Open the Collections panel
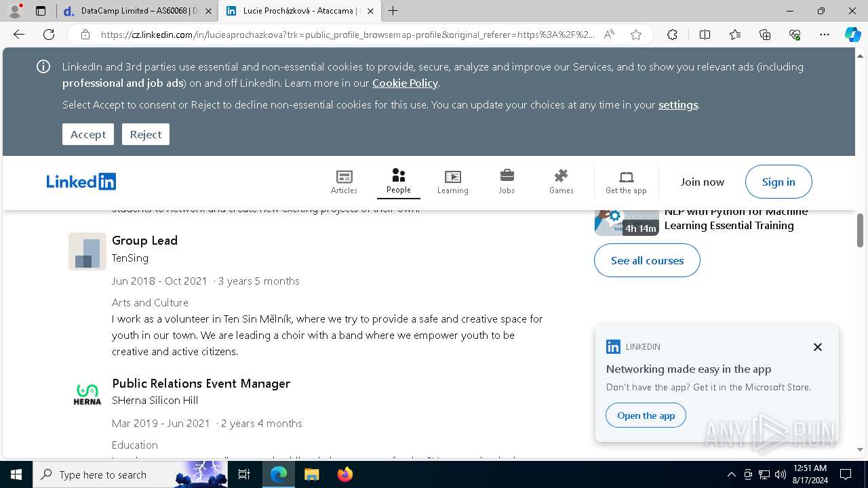This screenshot has height=488, width=868. pyautogui.click(x=765, y=35)
